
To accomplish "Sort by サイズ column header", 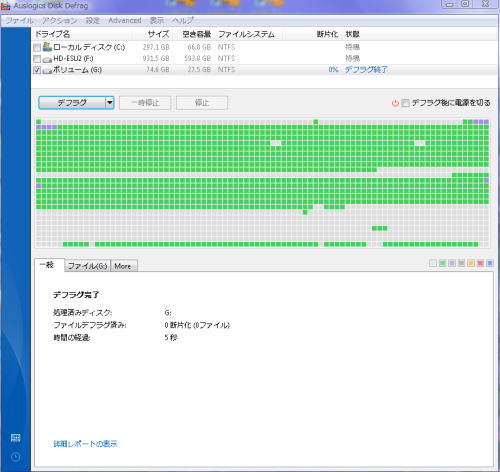I will [x=159, y=34].
